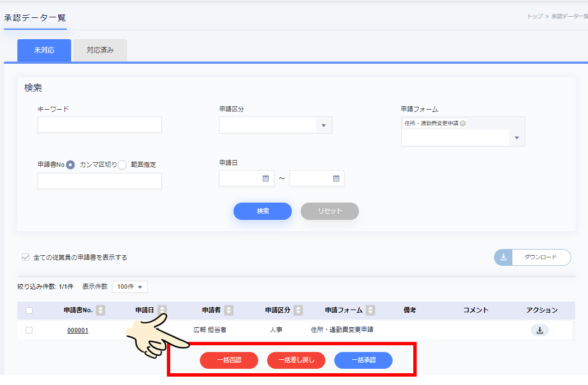
Task: Remove the 住所・通勤費変更申請 filter tag
Action: (x=463, y=123)
